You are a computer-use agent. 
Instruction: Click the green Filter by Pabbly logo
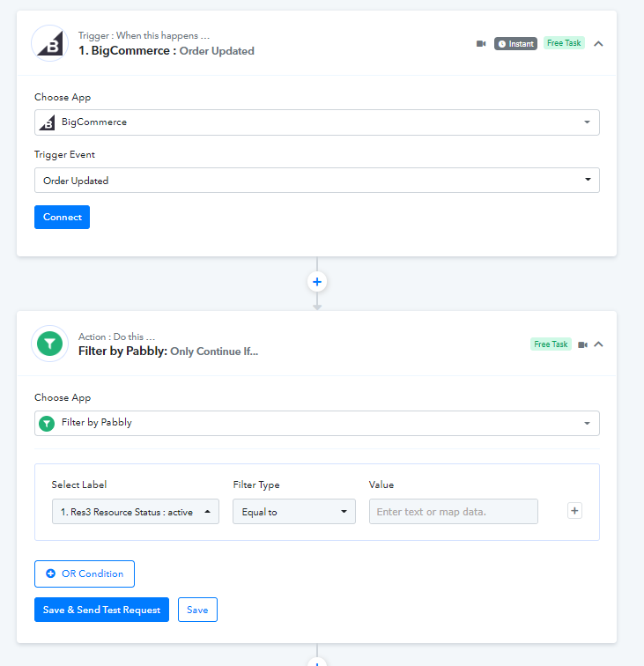point(50,344)
